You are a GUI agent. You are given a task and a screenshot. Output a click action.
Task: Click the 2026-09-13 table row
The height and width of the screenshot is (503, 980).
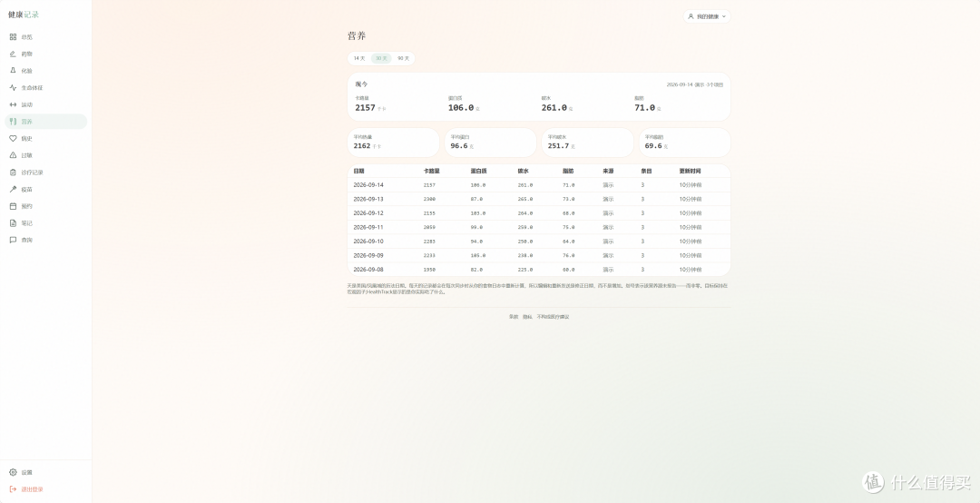[539, 199]
